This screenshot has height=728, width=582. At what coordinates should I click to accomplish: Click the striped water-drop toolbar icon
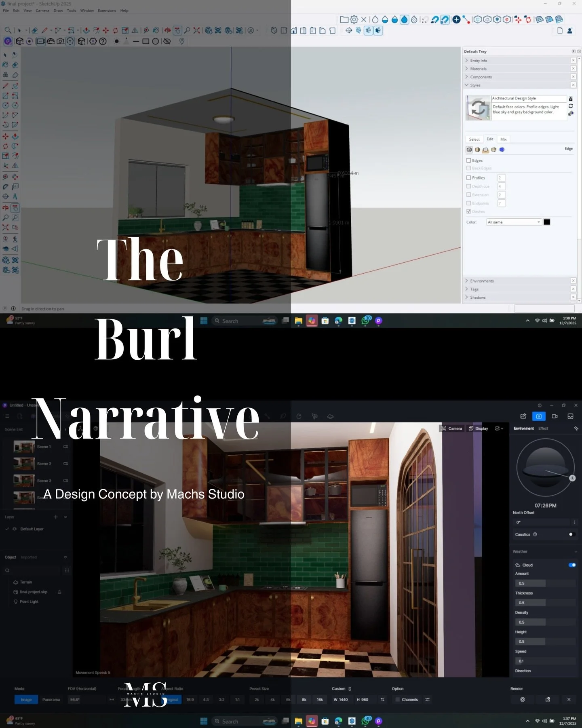click(x=414, y=19)
